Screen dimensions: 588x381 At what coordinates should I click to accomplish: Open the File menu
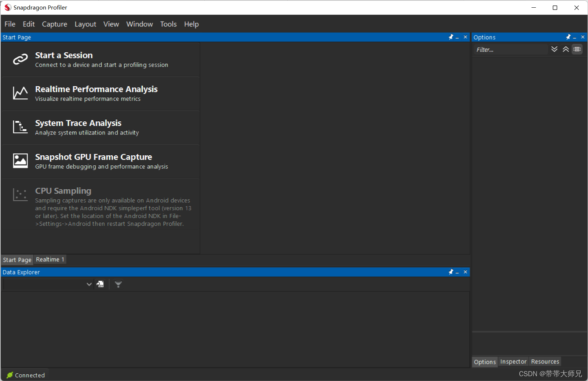point(10,24)
